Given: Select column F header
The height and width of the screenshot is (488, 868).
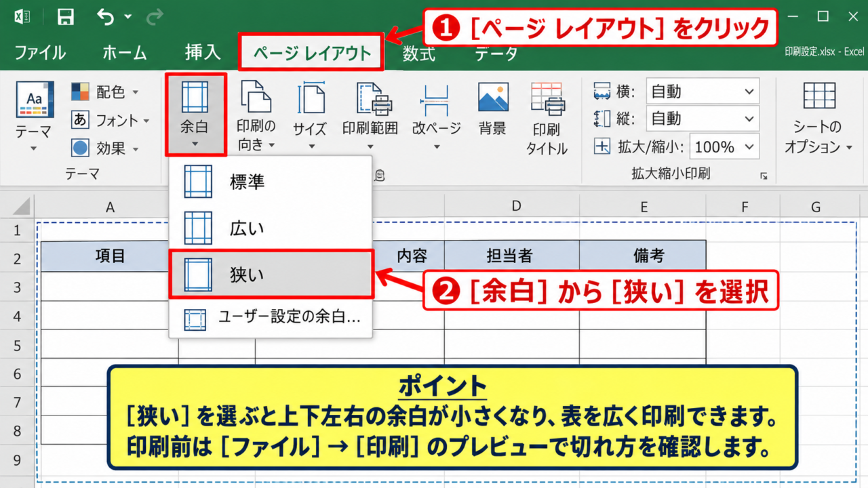Looking at the screenshot, I should (x=744, y=206).
